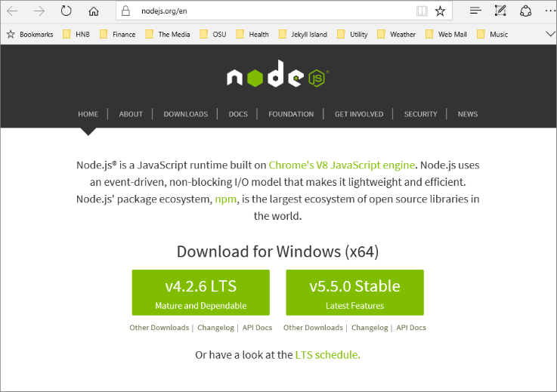Go to the browser Home icon
Image resolution: width=557 pixels, height=392 pixels.
[94, 11]
